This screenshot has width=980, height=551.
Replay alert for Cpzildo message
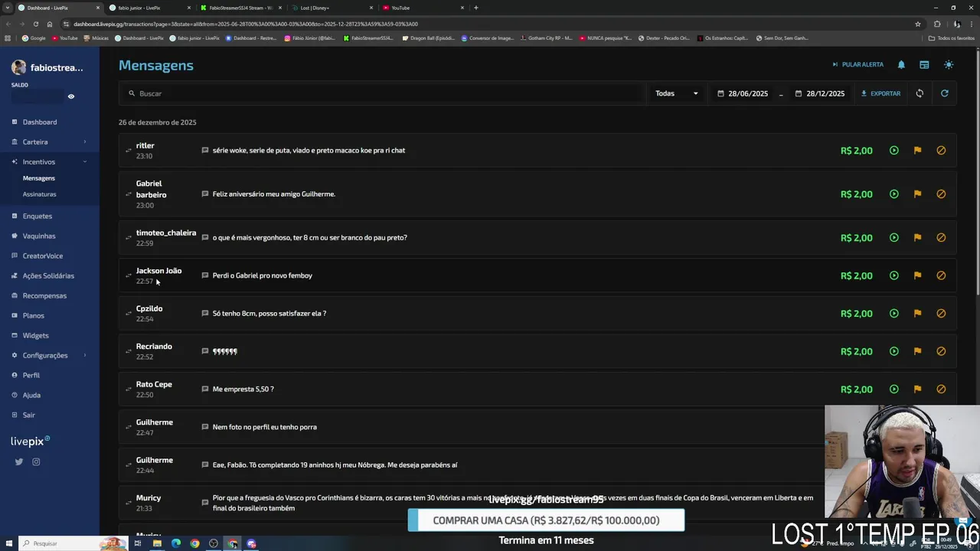[x=893, y=314]
